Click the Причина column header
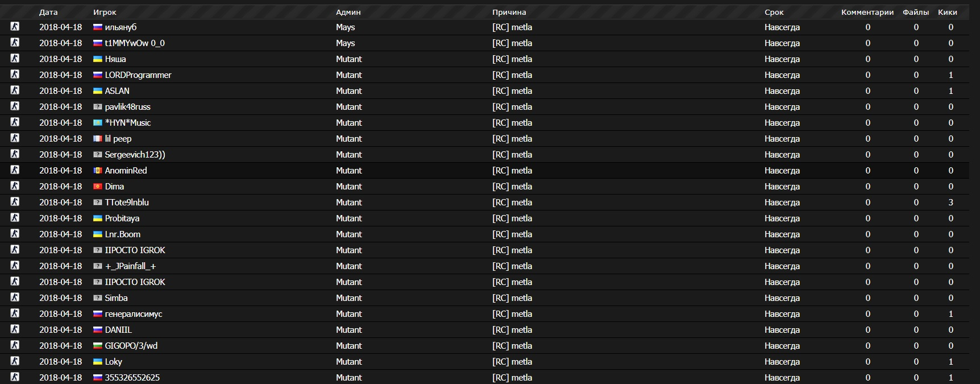980x384 pixels. click(x=509, y=12)
